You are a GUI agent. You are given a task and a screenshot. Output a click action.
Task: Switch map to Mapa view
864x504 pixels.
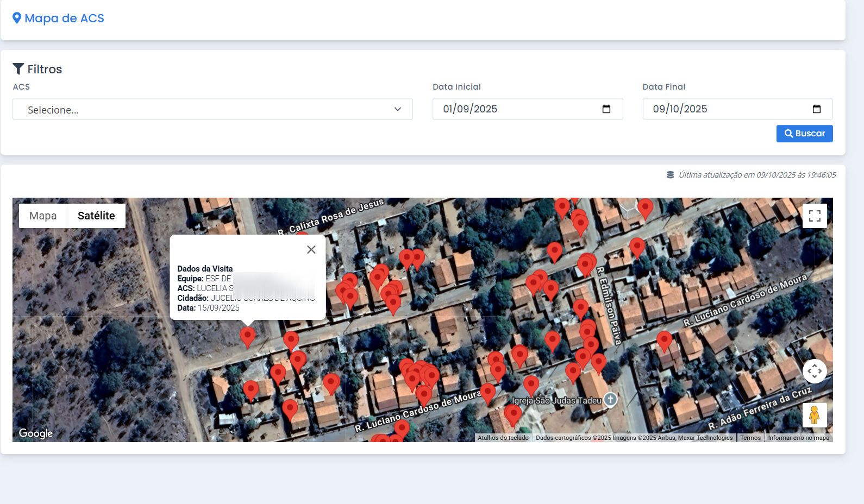coord(43,216)
